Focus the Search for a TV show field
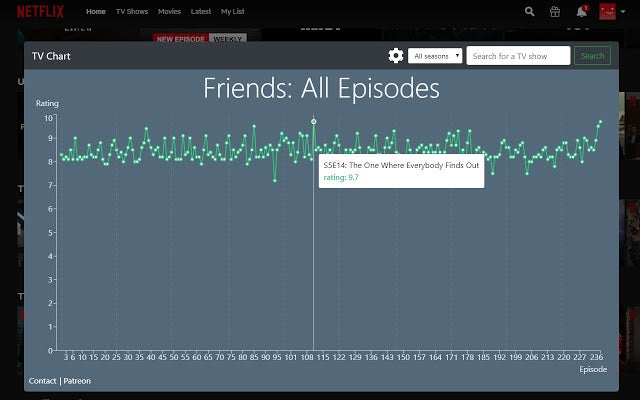Viewport: 640px width, 400px height. tap(518, 56)
